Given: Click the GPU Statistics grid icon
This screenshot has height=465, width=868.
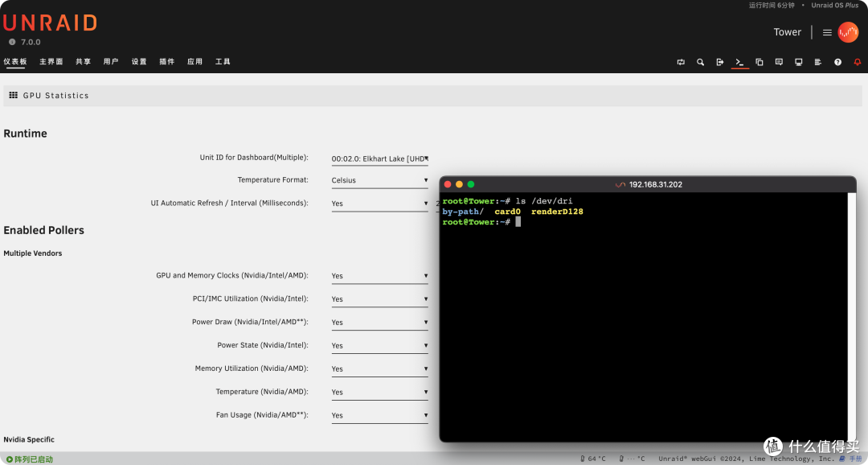Looking at the screenshot, I should point(14,95).
